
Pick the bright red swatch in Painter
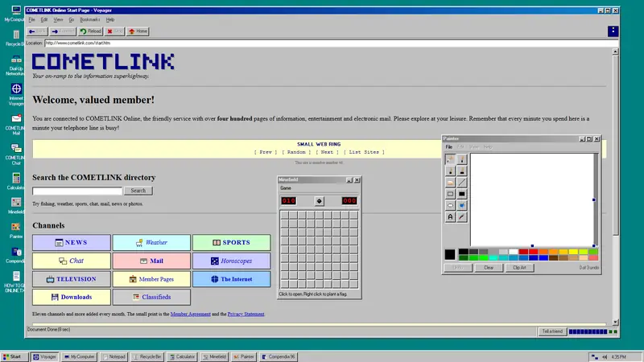click(533, 252)
